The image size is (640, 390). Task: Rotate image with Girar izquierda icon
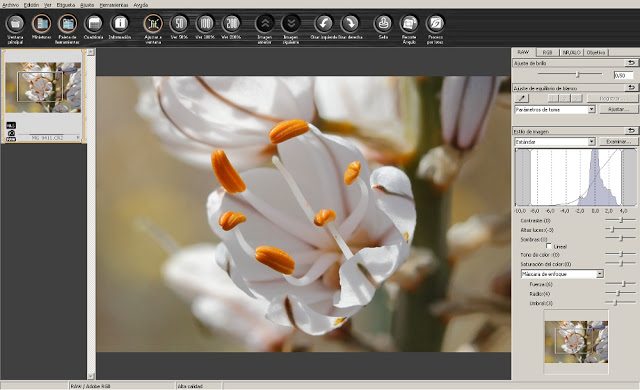324,24
